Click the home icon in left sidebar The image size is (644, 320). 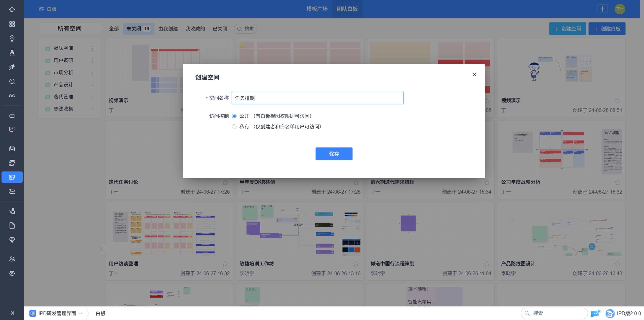coord(12,10)
